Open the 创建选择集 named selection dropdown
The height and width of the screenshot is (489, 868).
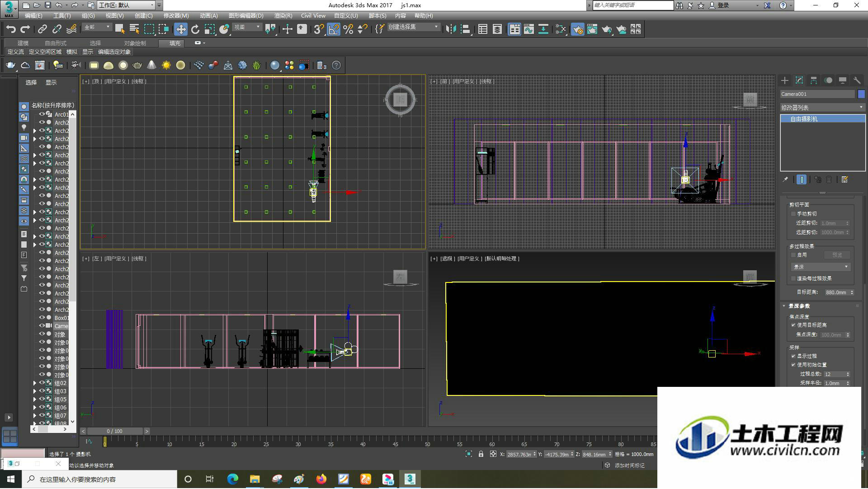click(x=413, y=27)
